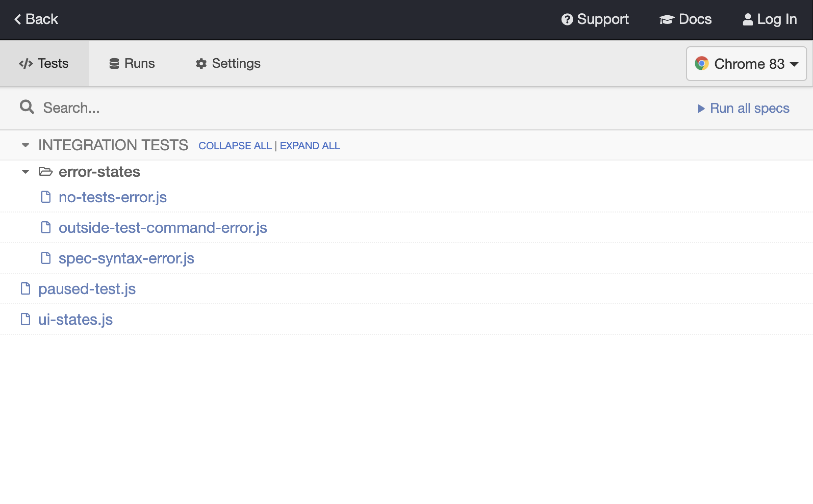813x504 pixels.
Task: Click the Tests code icon
Action: 26,63
